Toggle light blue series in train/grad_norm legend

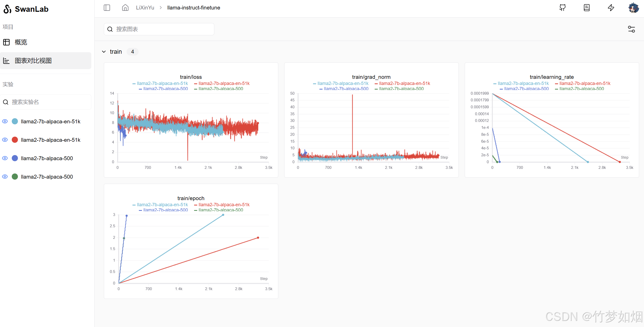(x=340, y=83)
